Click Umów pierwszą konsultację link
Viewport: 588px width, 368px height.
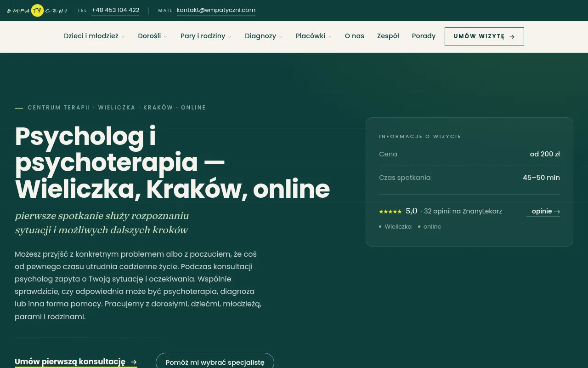[76, 362]
